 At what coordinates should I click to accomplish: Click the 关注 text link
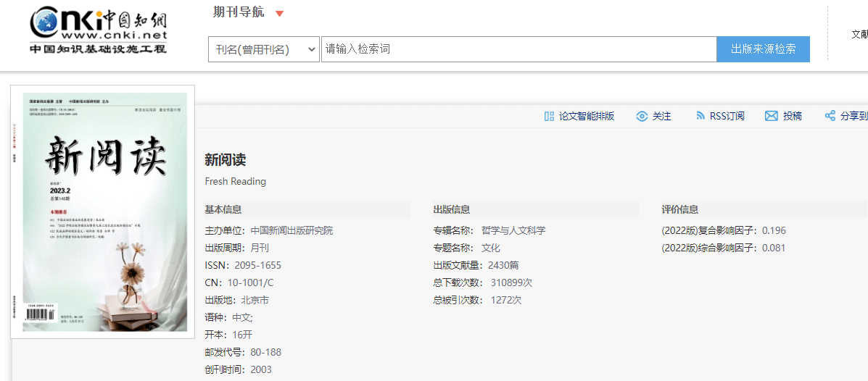coord(661,116)
